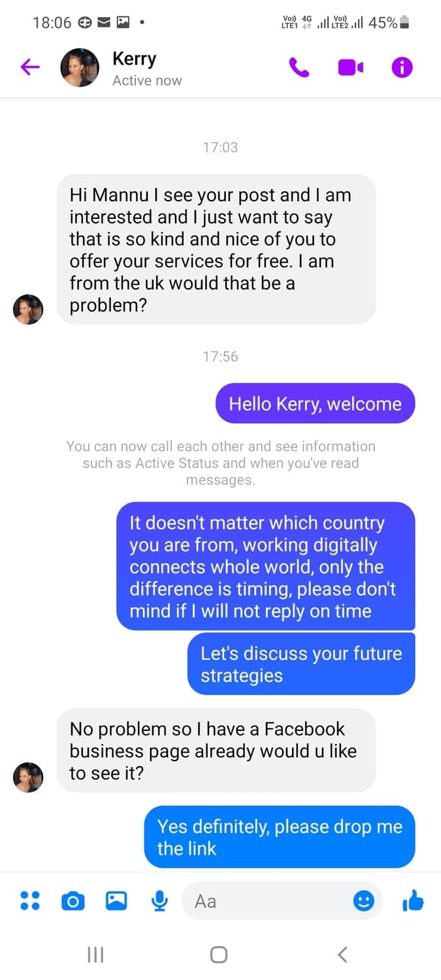Open conversation info for Kerry
Image resolution: width=441 pixels, height=980 pixels.
tap(402, 67)
